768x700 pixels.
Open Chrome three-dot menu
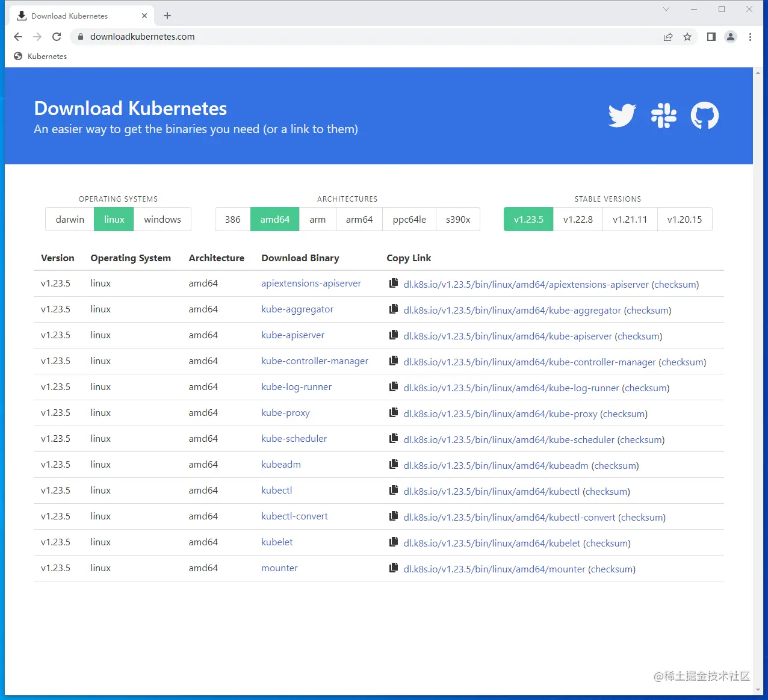click(750, 37)
